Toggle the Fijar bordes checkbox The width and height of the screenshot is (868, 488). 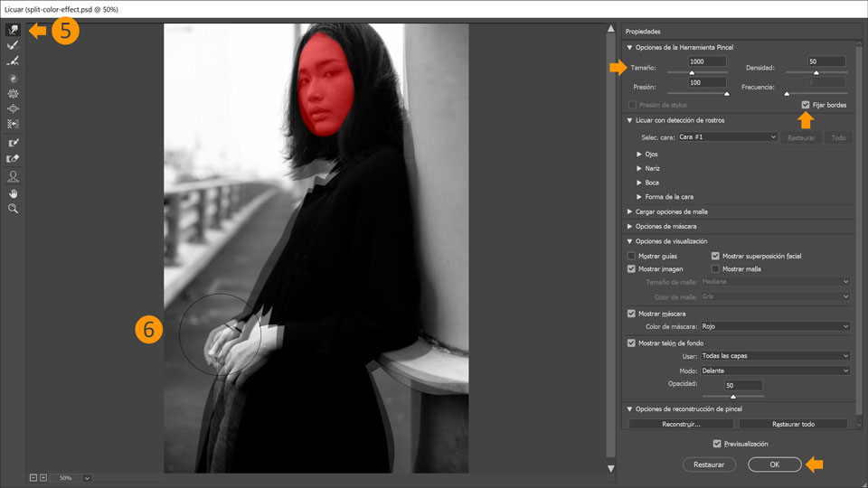coord(806,105)
